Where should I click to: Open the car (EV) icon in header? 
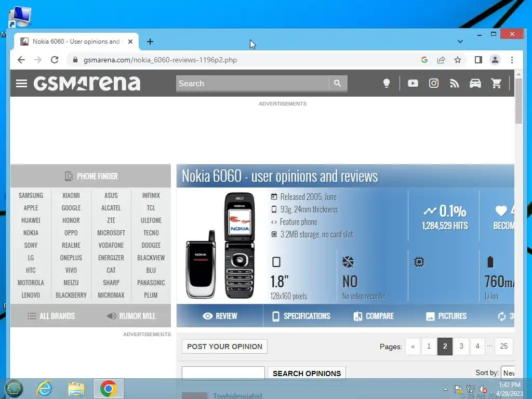click(475, 84)
